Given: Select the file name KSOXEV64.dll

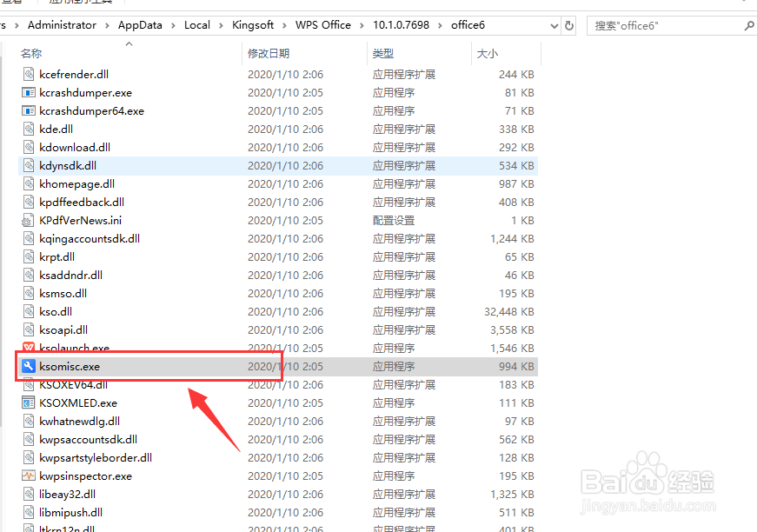Looking at the screenshot, I should click(73, 385).
